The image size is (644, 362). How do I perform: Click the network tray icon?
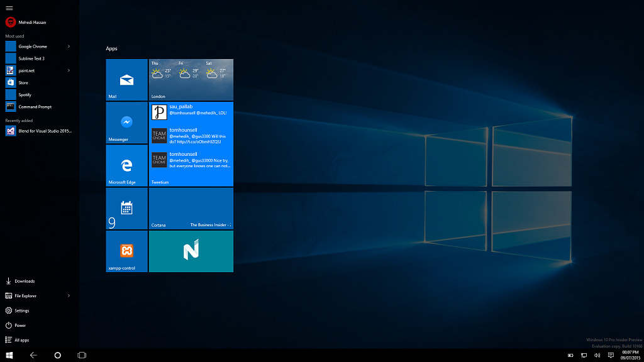(x=584, y=356)
